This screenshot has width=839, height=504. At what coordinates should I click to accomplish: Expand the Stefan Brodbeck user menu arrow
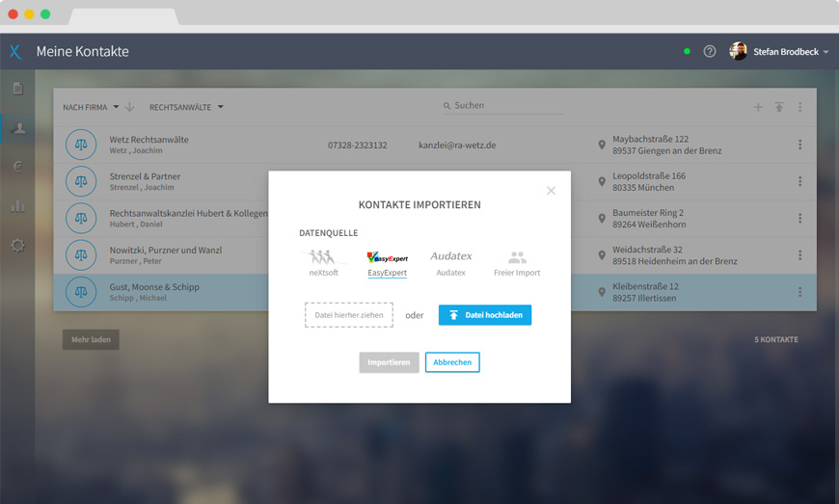pos(826,52)
